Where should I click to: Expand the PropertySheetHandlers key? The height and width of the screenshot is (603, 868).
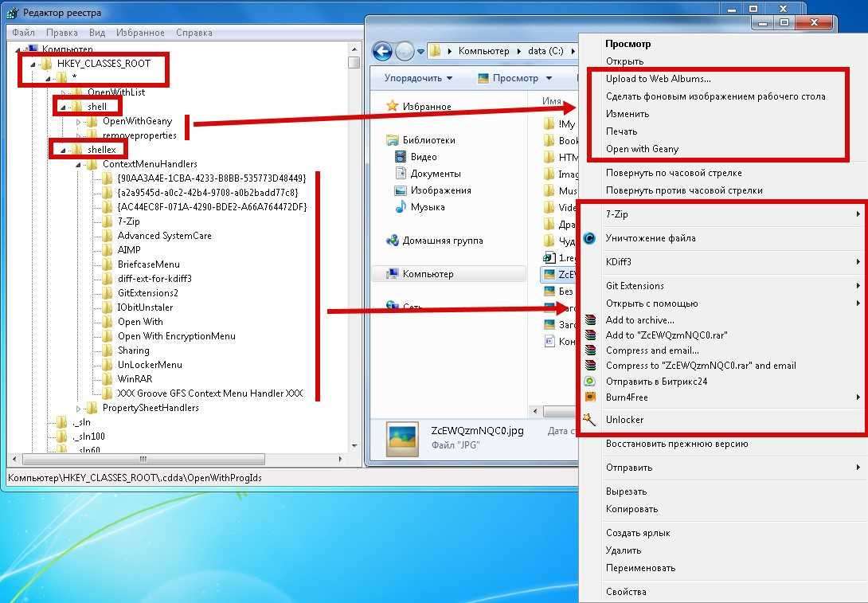pos(78,408)
